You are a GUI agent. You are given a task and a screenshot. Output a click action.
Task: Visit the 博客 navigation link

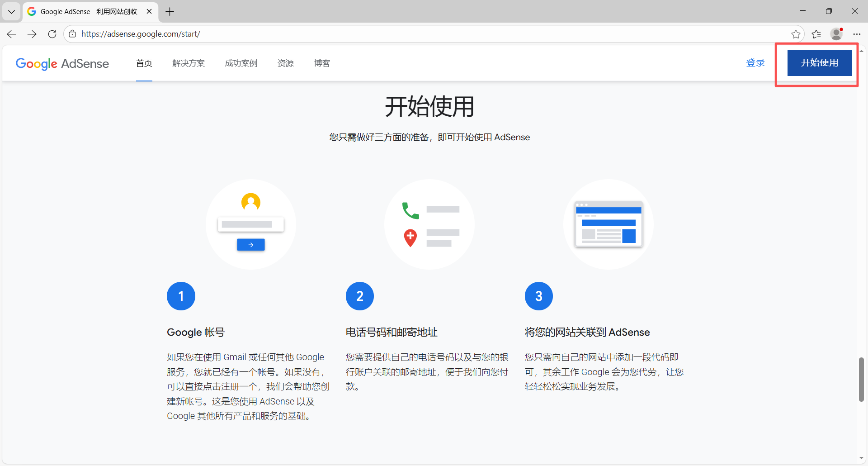point(322,63)
